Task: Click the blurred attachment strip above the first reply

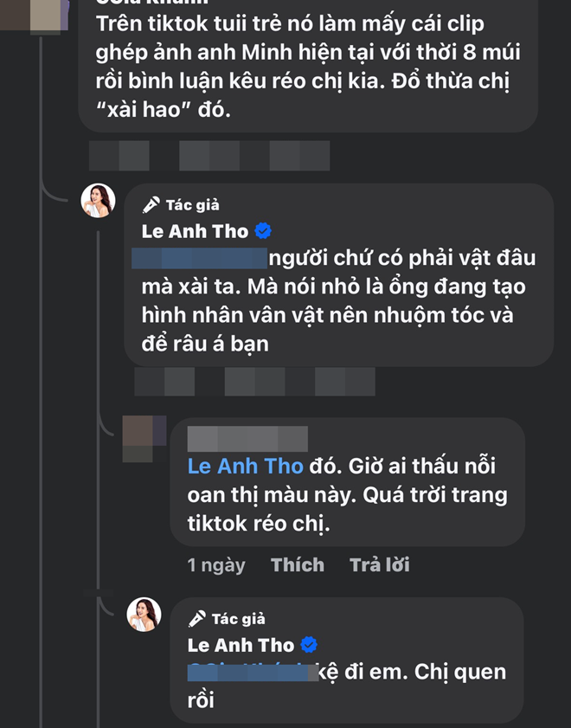Action: [x=212, y=157]
